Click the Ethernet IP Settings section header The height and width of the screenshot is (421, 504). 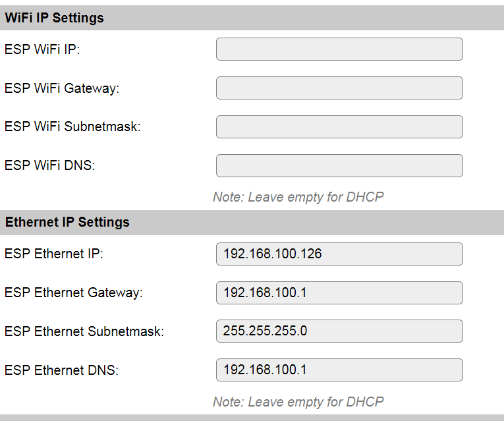67,222
